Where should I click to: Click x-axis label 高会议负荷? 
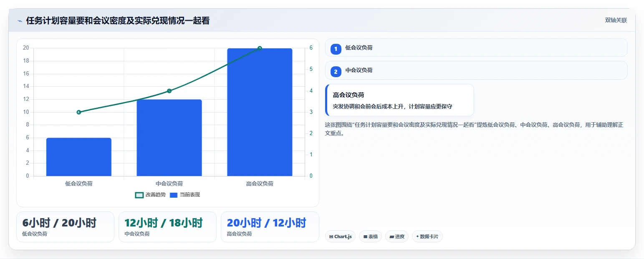tap(260, 184)
